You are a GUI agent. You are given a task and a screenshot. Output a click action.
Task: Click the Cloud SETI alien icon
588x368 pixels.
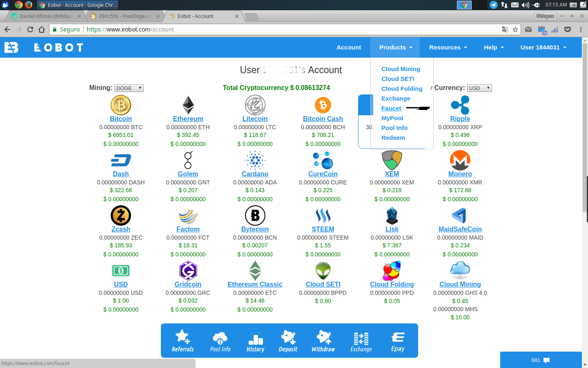323,271
